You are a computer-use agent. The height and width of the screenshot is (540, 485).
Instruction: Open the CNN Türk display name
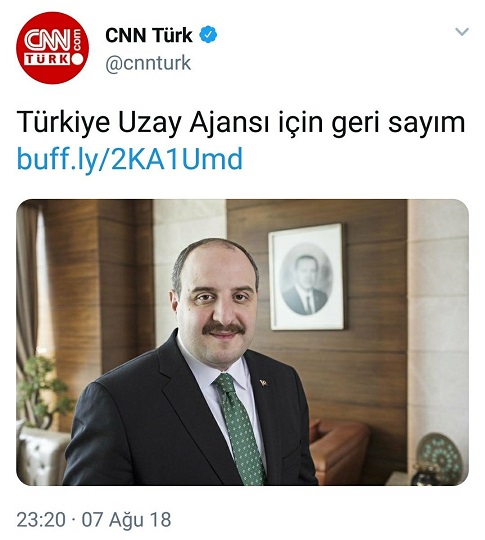point(148,35)
